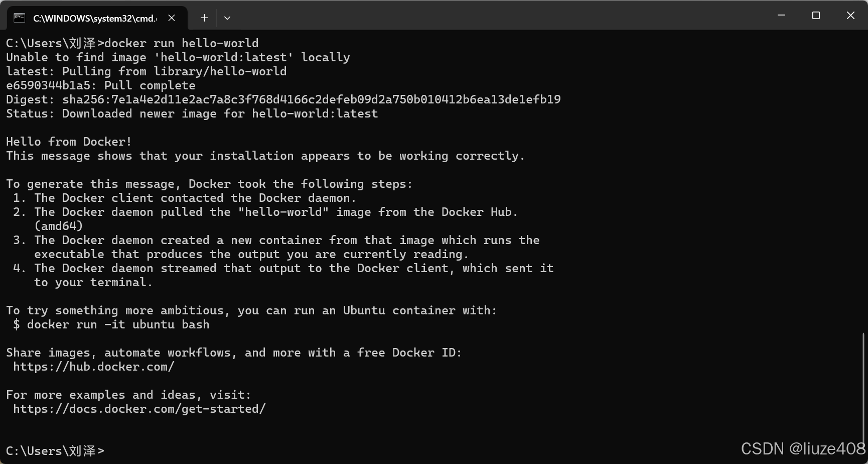Expand the new tab profile dropdown
Viewport: 868px width, 464px height.
click(227, 18)
